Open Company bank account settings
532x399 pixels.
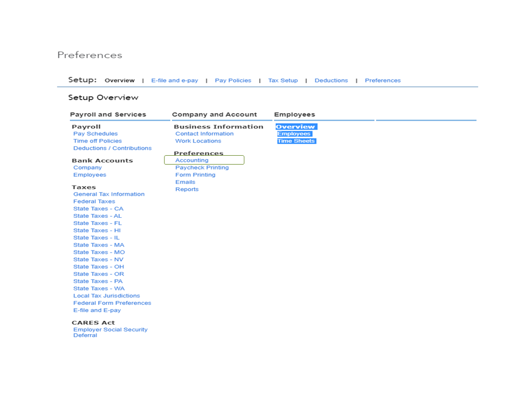86,167
